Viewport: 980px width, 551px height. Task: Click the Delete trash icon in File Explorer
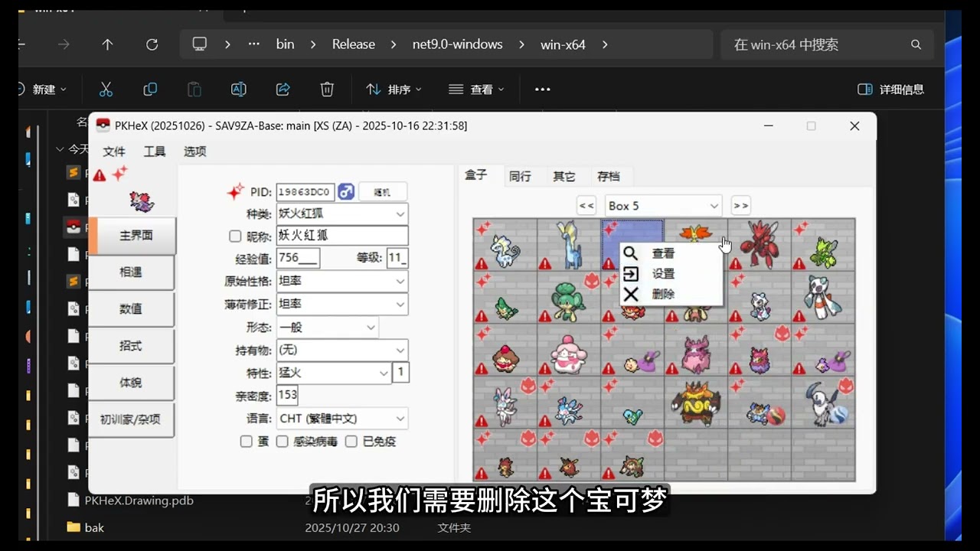[x=327, y=90]
